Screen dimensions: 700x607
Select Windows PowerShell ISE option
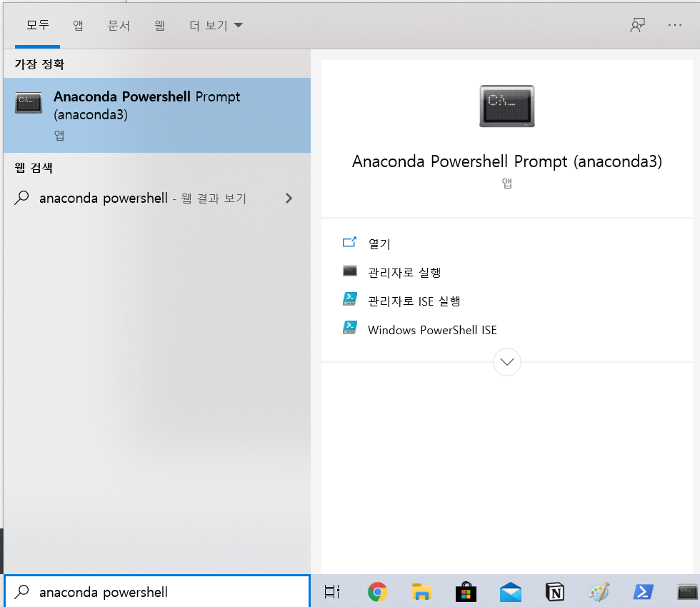431,330
